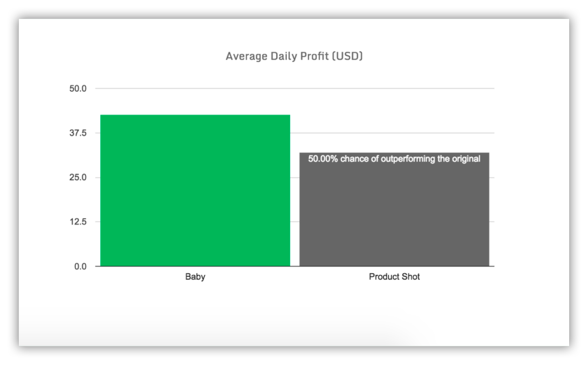Click the Product Shot axis label
Screen dimensions: 588x365
(x=394, y=277)
